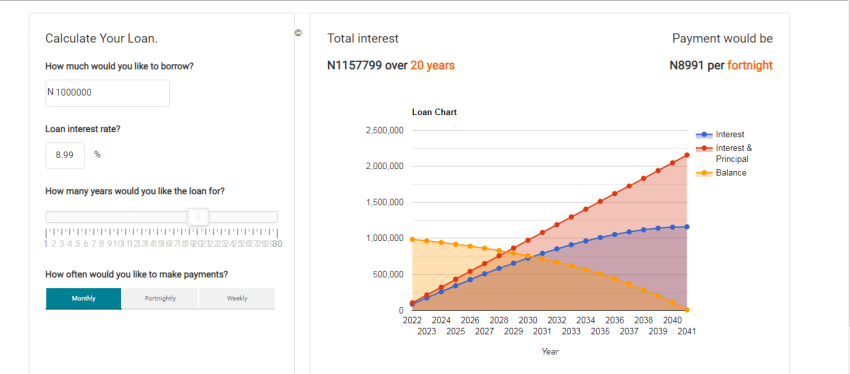The width and height of the screenshot is (850, 374).
Task: Click the 'How often would you like to make payments?' label
Action: (x=137, y=274)
